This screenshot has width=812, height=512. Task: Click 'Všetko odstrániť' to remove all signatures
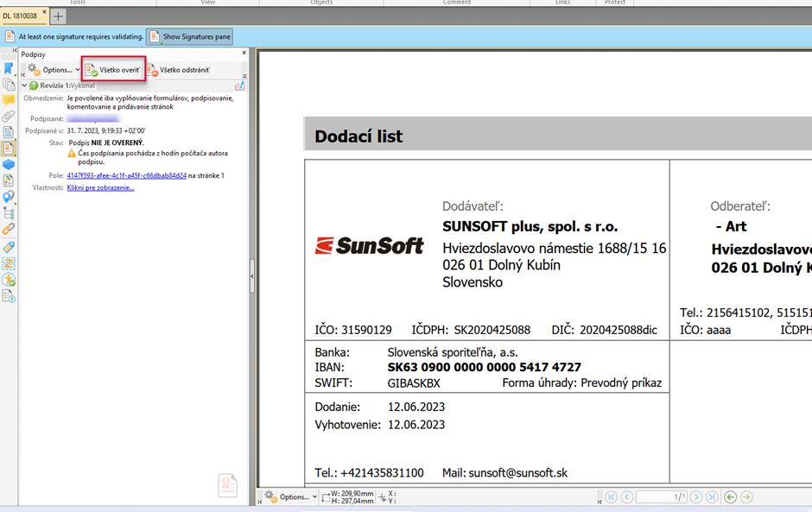pyautogui.click(x=178, y=70)
